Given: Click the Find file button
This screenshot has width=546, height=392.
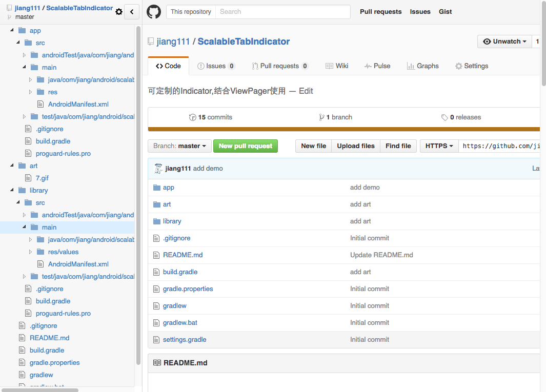Looking at the screenshot, I should pyautogui.click(x=398, y=146).
